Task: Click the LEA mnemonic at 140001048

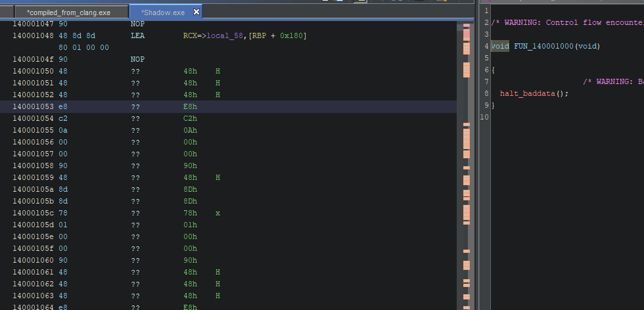Action: (x=137, y=35)
